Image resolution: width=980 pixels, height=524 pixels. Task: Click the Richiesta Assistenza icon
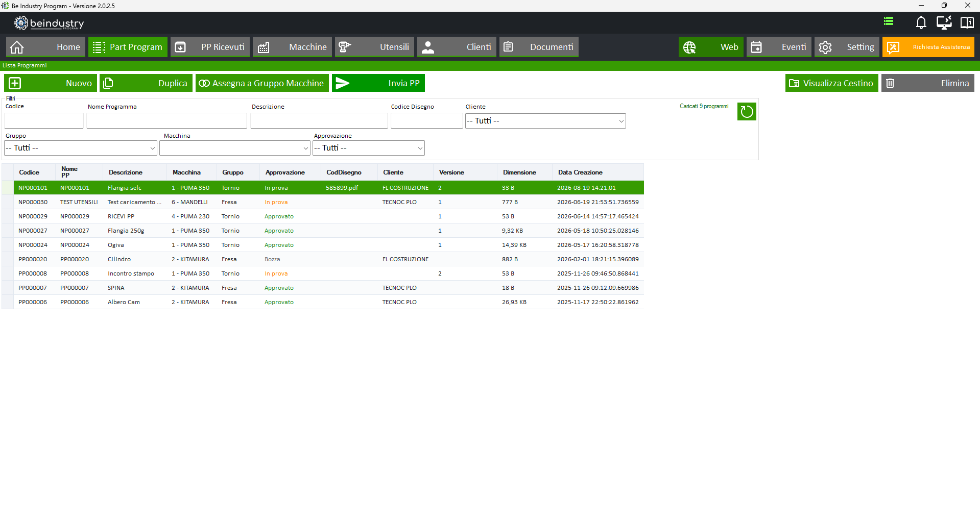tap(893, 47)
